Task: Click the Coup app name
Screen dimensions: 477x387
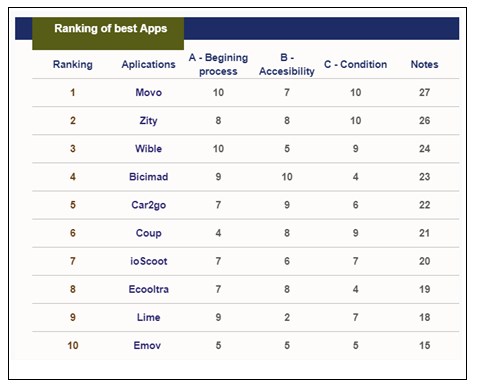Action: tap(148, 233)
